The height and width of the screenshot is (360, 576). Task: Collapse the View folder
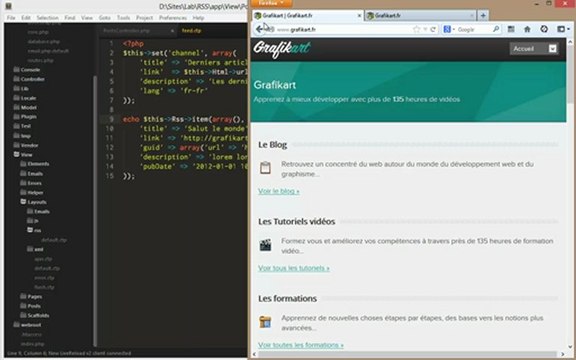pos(23,155)
